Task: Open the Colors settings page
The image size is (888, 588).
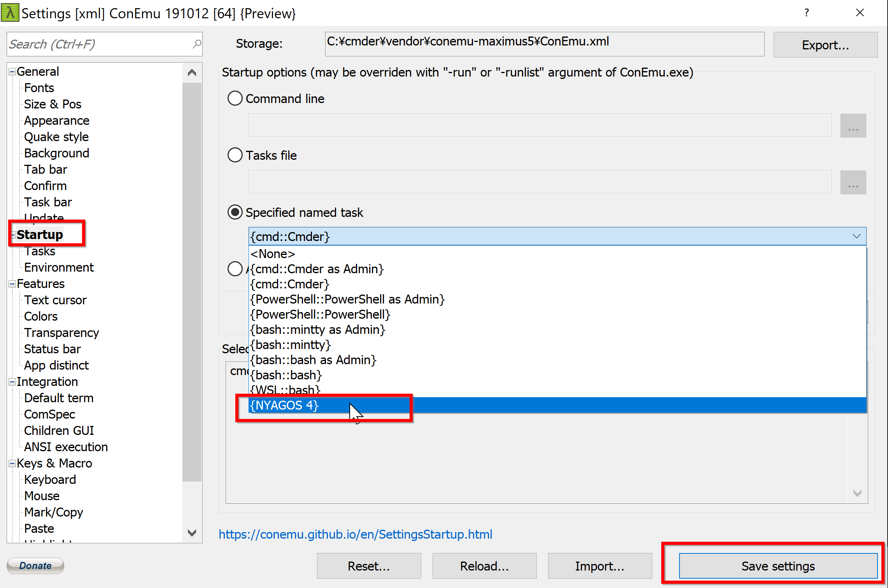Action: point(40,316)
